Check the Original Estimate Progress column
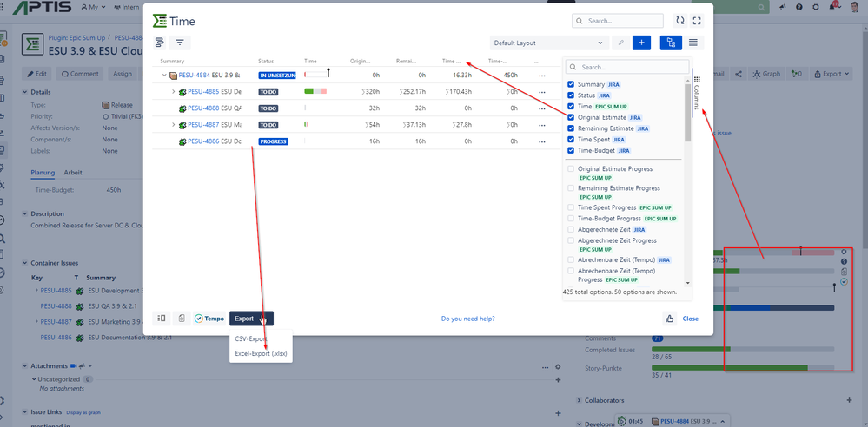Screen dimensions: 868x427 [x=571, y=168]
